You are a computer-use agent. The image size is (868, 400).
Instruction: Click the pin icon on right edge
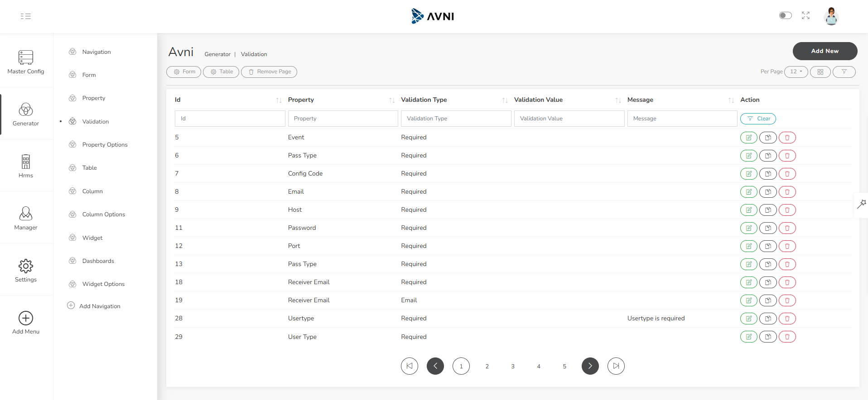[x=861, y=205]
